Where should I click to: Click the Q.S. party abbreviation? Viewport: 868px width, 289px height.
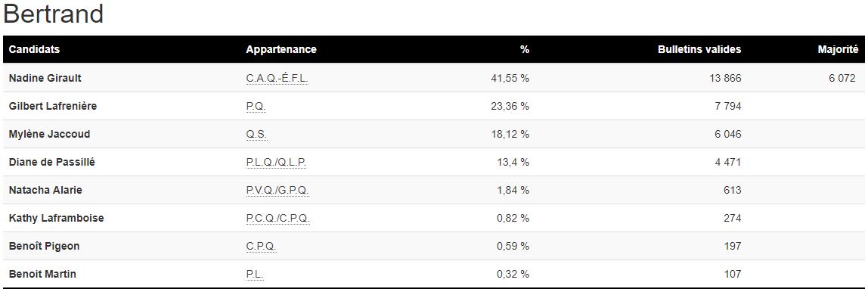tap(256, 135)
